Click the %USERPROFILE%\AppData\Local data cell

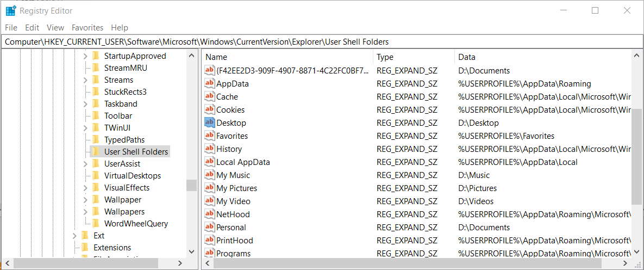click(x=518, y=162)
